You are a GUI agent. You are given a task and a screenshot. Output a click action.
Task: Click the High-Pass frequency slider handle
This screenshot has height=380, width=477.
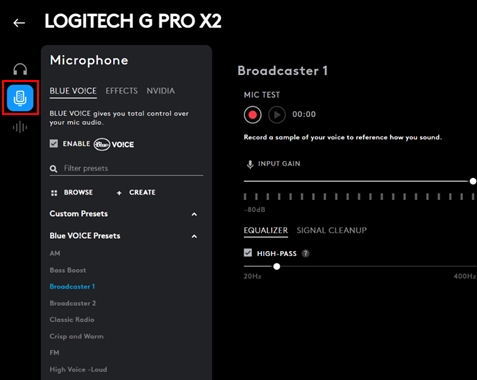coord(277,267)
